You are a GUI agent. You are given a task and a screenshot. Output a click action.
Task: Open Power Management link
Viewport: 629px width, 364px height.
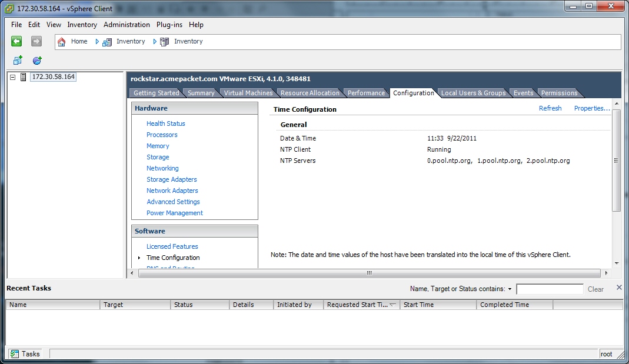(175, 213)
